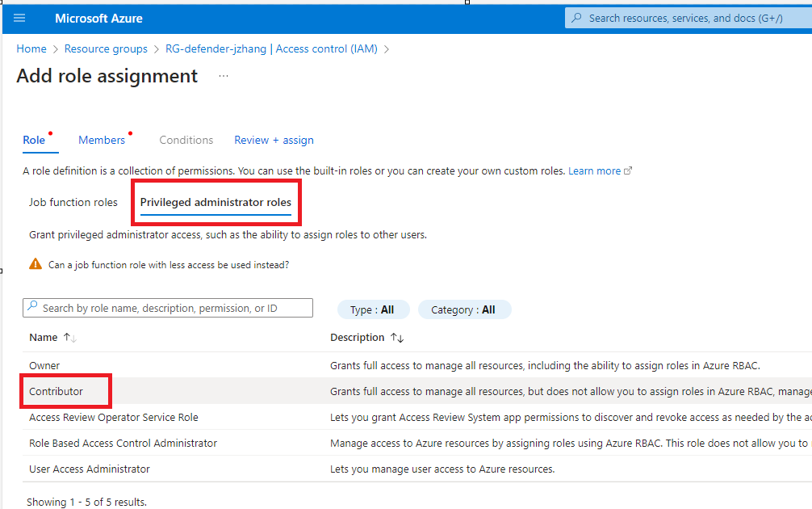The width and height of the screenshot is (812, 509).
Task: Sort roles by Description column arrows
Action: point(397,338)
